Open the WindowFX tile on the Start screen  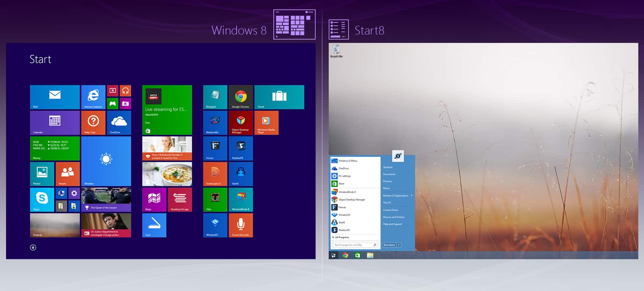[x=215, y=225]
